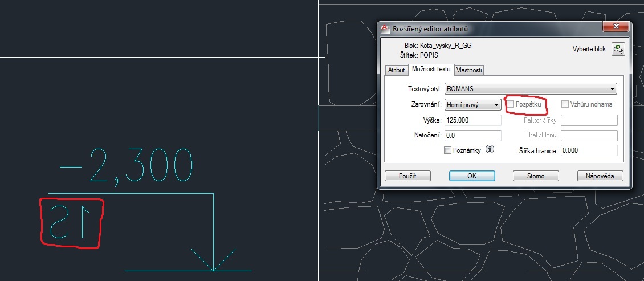Expand the Zarovnání Horní pravý dropdown
Viewport: 644px width, 281px height.
coord(472,104)
